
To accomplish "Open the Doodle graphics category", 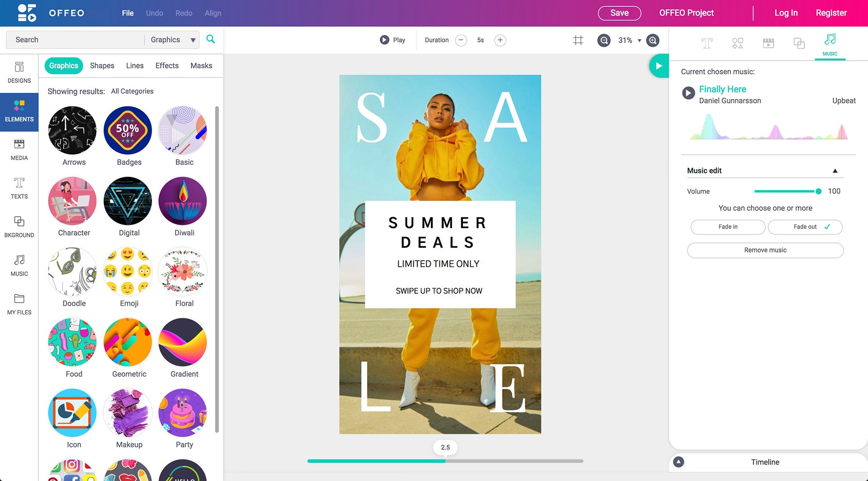I will [72, 277].
